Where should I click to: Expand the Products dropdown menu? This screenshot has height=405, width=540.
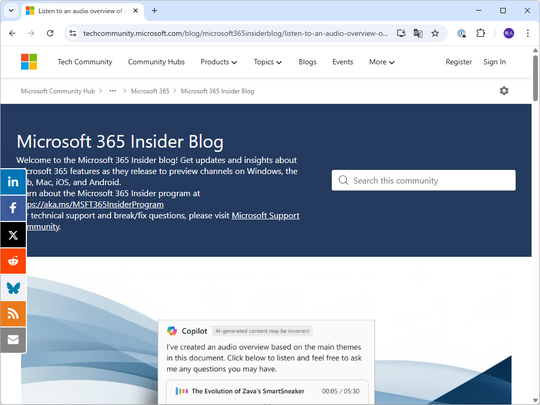coord(219,62)
